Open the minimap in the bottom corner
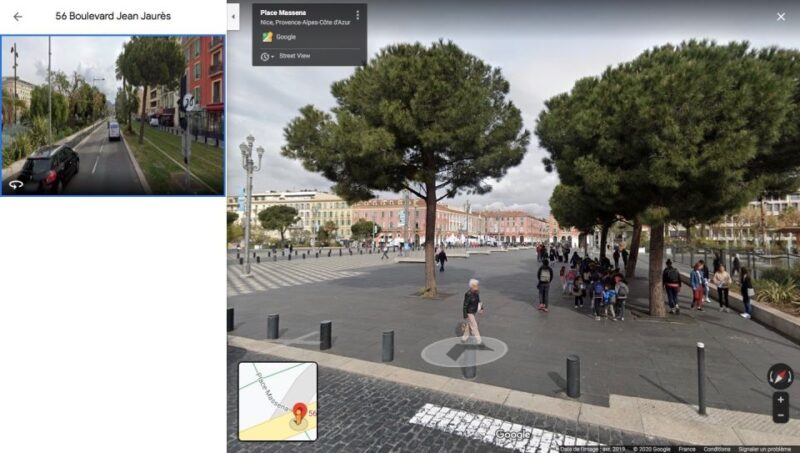The width and height of the screenshot is (800, 453). click(277, 401)
